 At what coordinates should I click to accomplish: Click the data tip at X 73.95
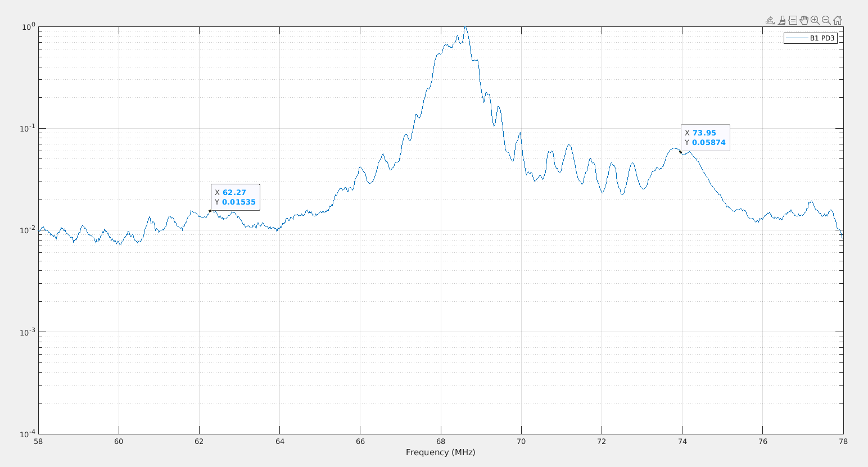click(x=706, y=138)
